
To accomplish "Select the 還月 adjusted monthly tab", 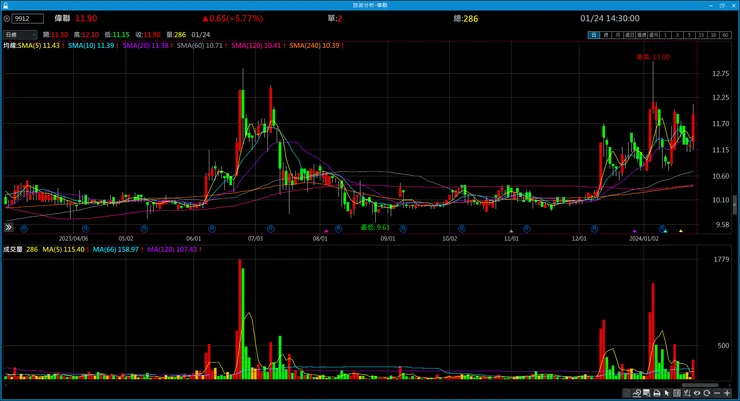I will [x=654, y=35].
